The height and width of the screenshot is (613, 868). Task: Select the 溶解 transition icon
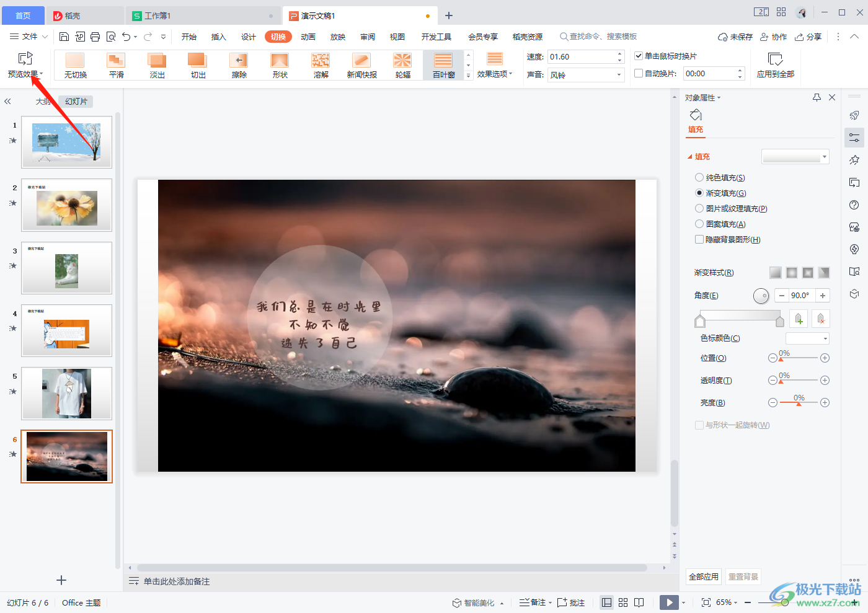click(x=321, y=60)
